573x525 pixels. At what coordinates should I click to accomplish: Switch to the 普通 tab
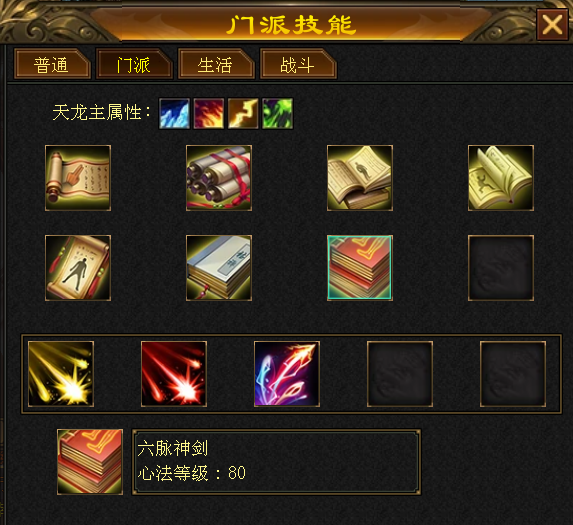(x=52, y=64)
